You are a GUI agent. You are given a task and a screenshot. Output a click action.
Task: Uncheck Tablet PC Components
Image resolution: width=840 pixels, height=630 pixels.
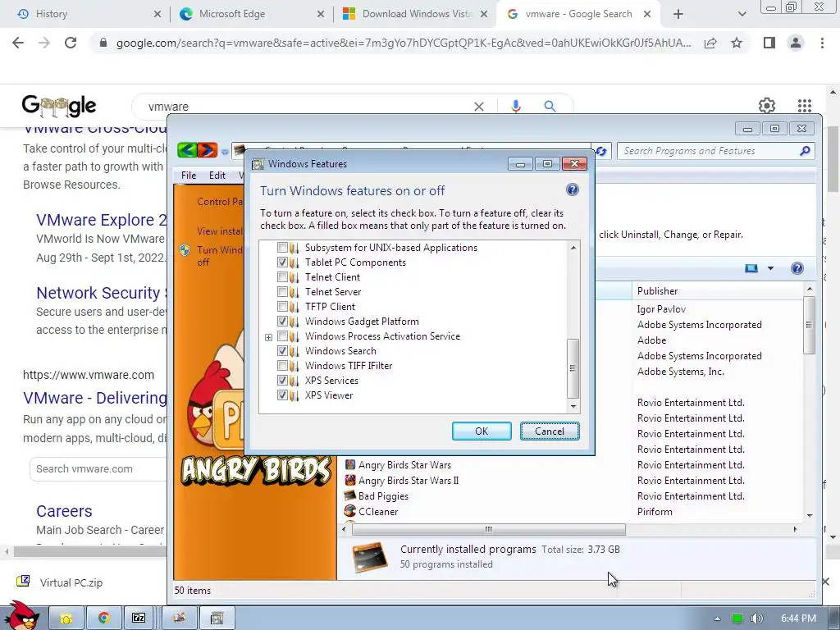pyautogui.click(x=282, y=262)
